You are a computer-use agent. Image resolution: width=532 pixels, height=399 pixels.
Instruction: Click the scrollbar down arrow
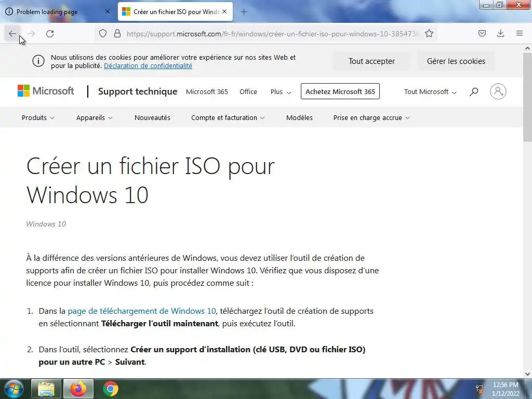coord(527,374)
